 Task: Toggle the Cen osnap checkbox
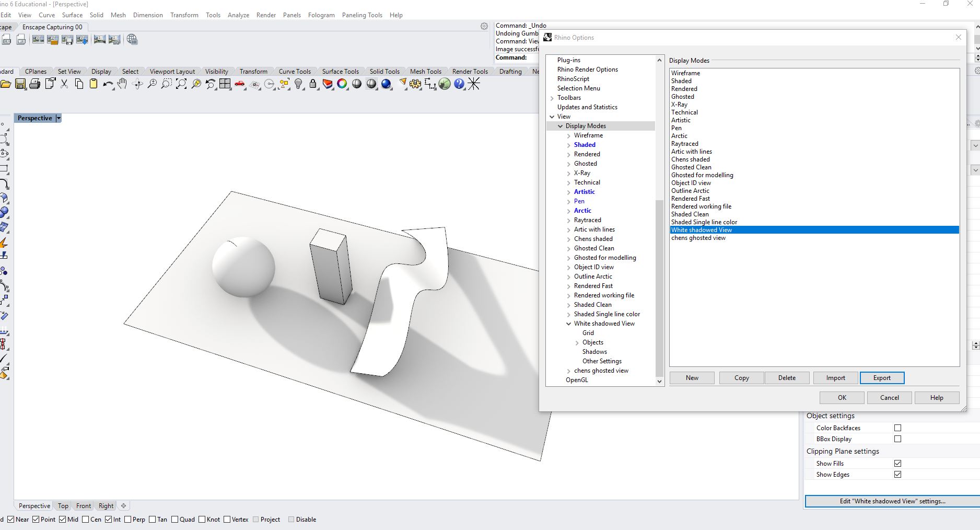click(86, 520)
